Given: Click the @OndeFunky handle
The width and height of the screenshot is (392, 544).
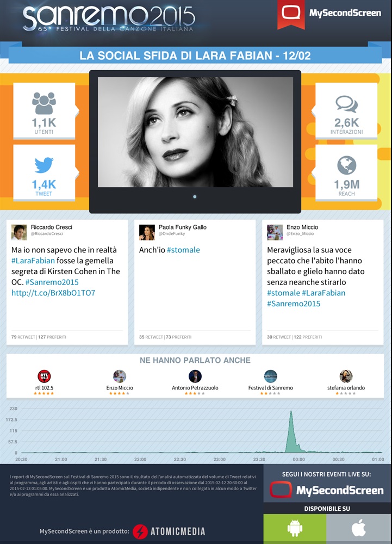Looking at the screenshot, I should tap(172, 234).
